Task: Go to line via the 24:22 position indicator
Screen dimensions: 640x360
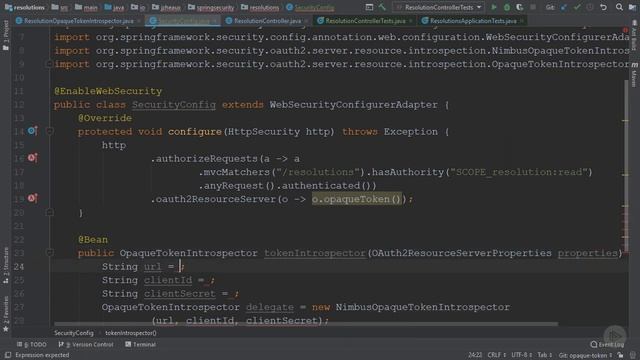Action: tap(475, 355)
